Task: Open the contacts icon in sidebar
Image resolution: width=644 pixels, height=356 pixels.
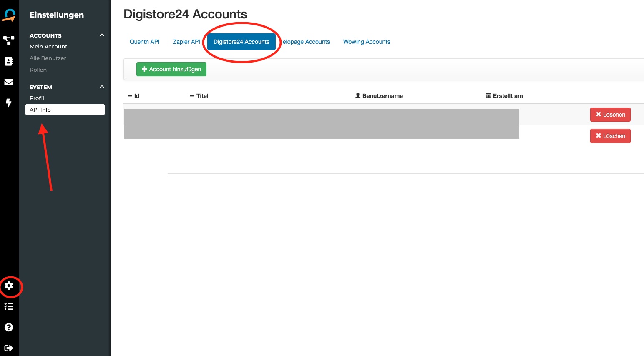Action: pos(9,61)
